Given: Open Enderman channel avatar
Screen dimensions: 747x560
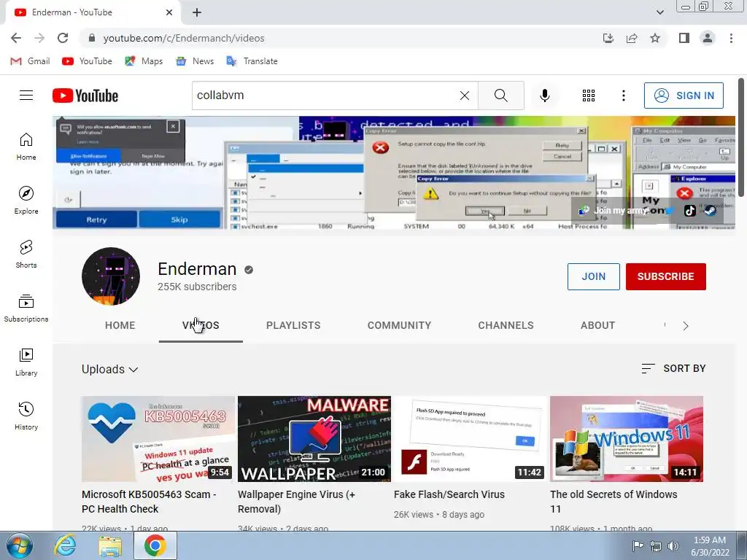Looking at the screenshot, I should 111,276.
